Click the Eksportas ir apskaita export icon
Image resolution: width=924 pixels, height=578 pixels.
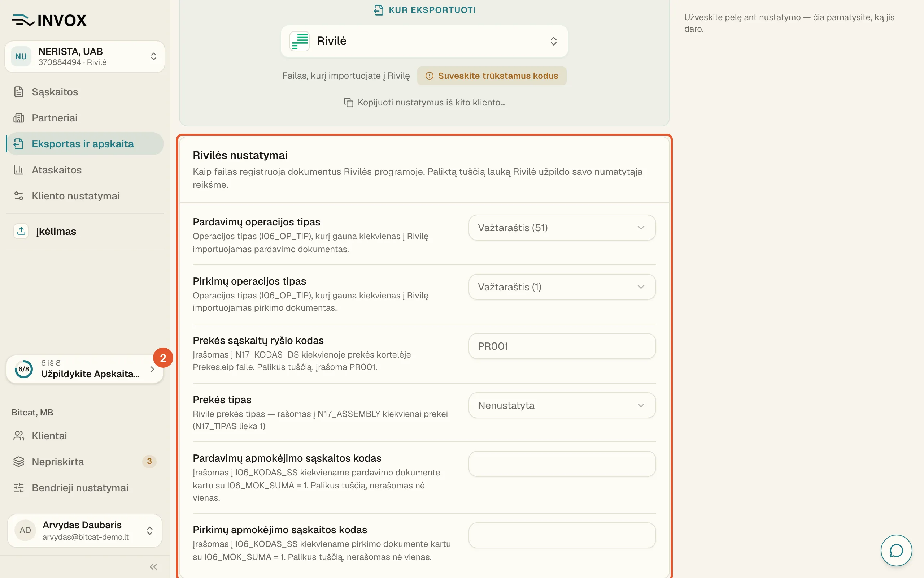click(19, 144)
